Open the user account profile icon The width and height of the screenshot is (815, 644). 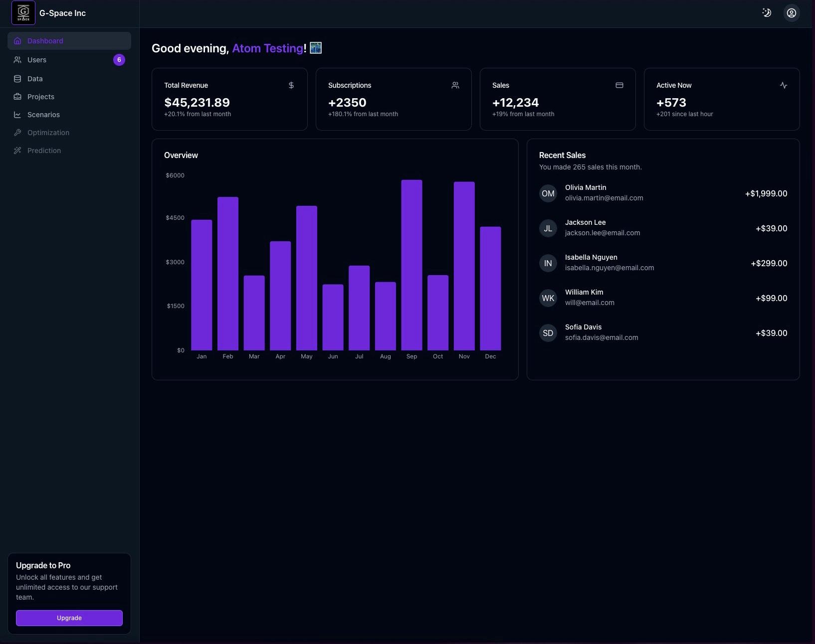click(x=792, y=13)
